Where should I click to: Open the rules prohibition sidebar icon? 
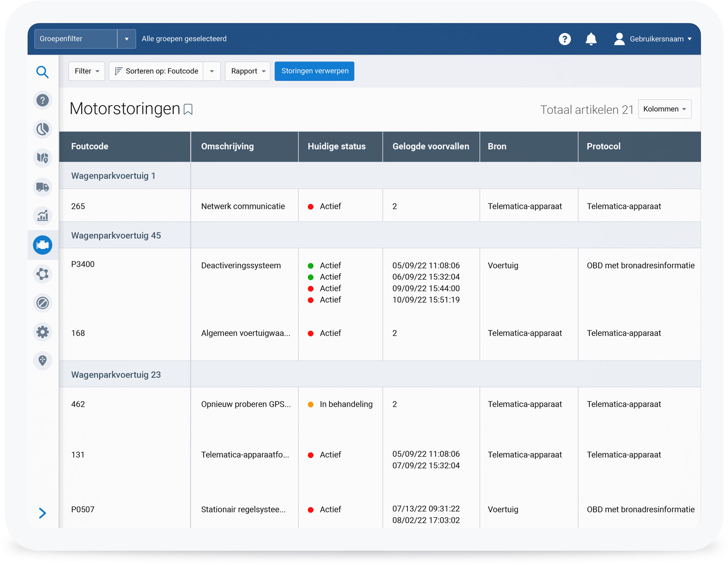tap(43, 303)
